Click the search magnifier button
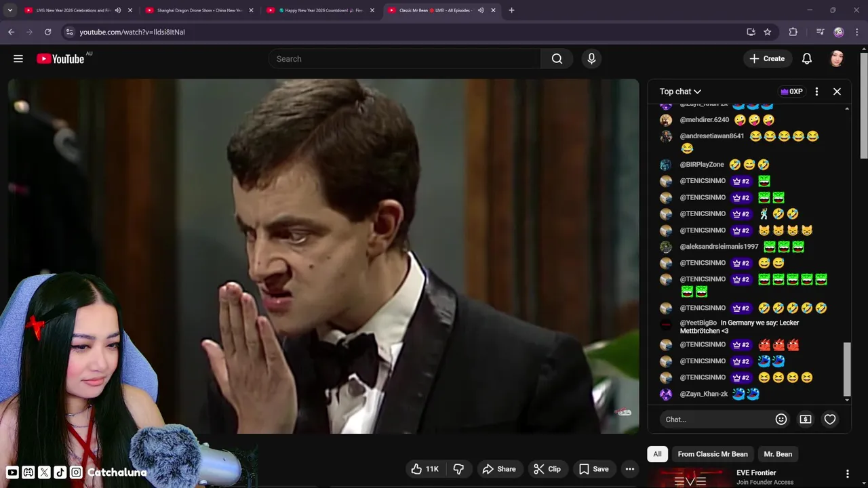This screenshot has width=868, height=488. tap(557, 59)
